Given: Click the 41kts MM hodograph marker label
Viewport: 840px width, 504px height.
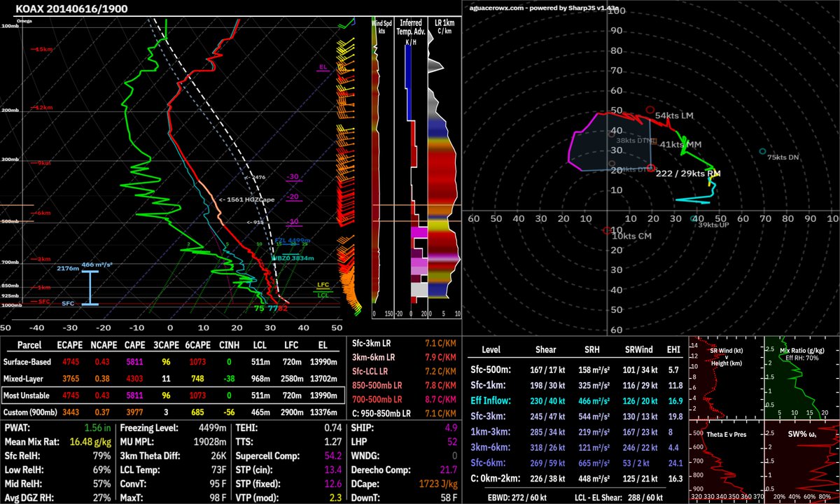Looking at the screenshot, I should tap(680, 144).
